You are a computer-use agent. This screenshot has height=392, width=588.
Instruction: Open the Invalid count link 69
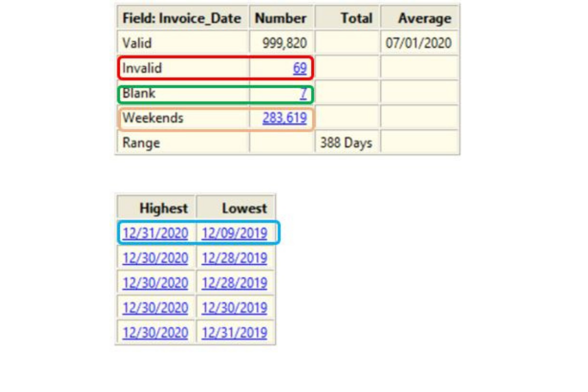click(300, 68)
